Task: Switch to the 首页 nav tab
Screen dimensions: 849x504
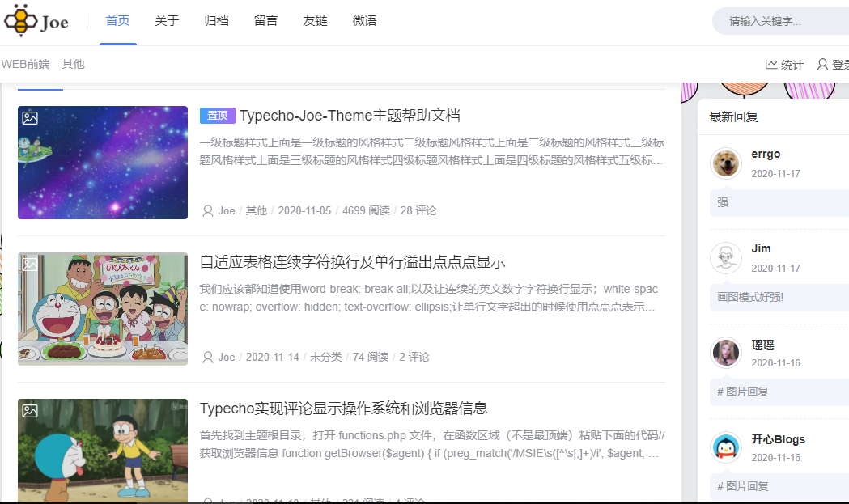Action: [x=117, y=22]
